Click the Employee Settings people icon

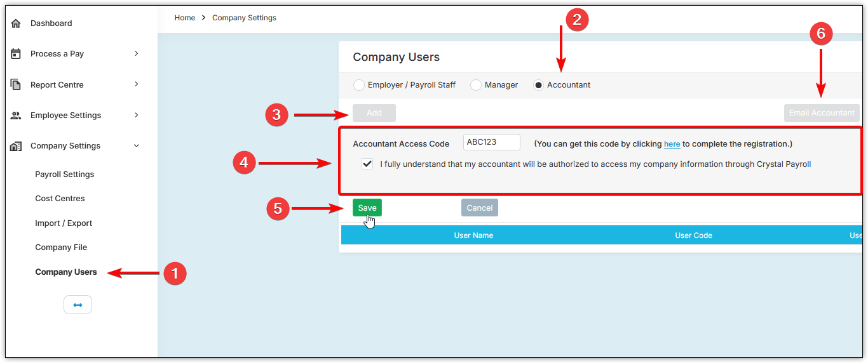[x=16, y=115]
